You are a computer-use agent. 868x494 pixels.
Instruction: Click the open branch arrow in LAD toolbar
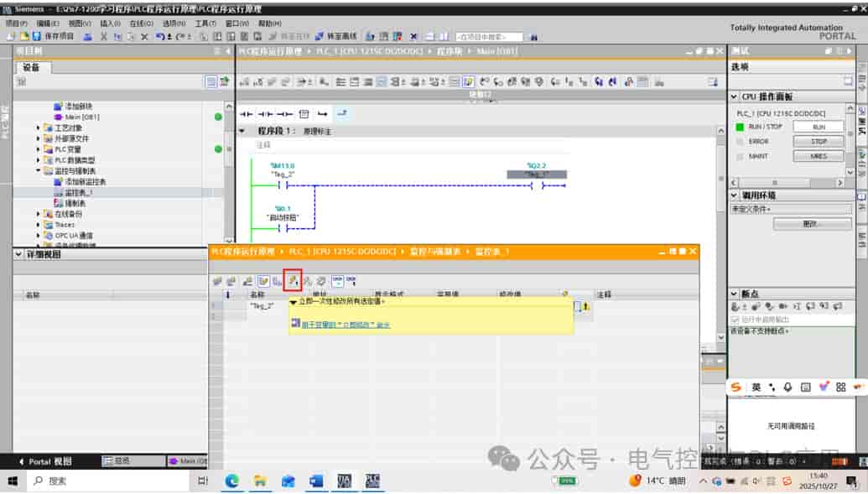[x=322, y=113]
